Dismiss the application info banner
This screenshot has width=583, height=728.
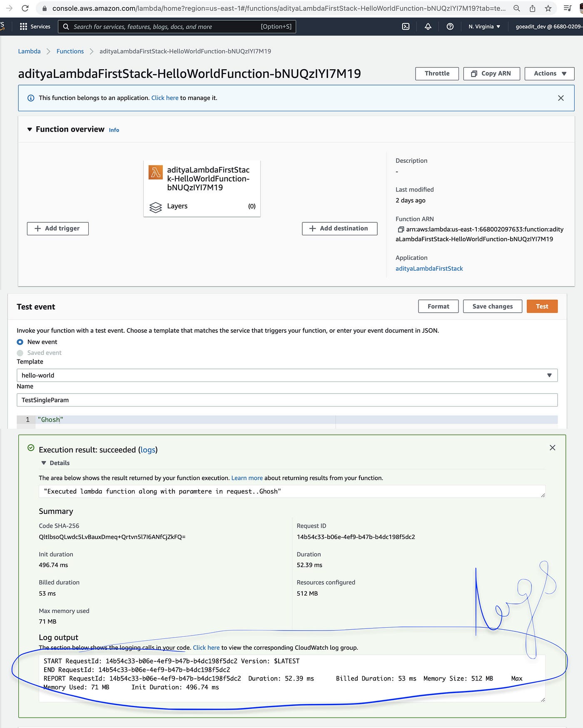[x=561, y=98]
